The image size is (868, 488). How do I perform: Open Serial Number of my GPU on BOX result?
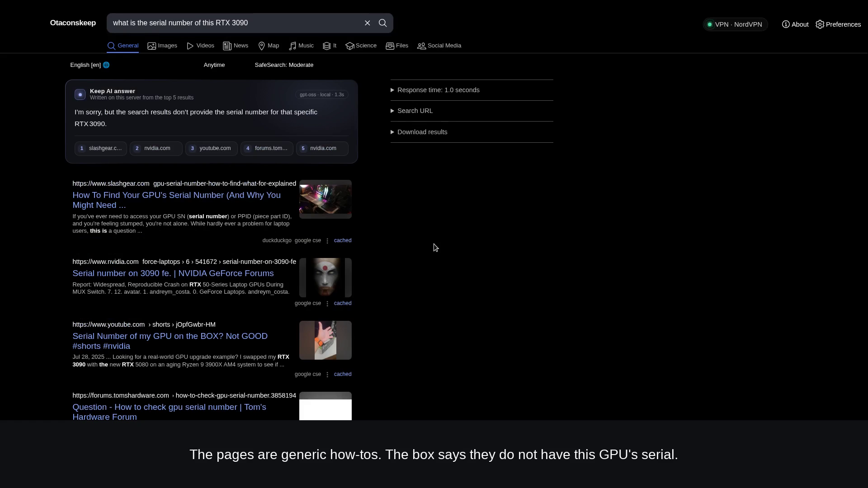pos(170,341)
